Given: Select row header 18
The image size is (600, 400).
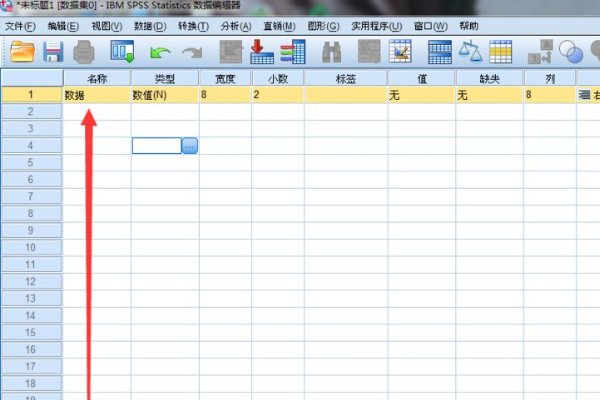Looking at the screenshot, I should coord(31,384).
